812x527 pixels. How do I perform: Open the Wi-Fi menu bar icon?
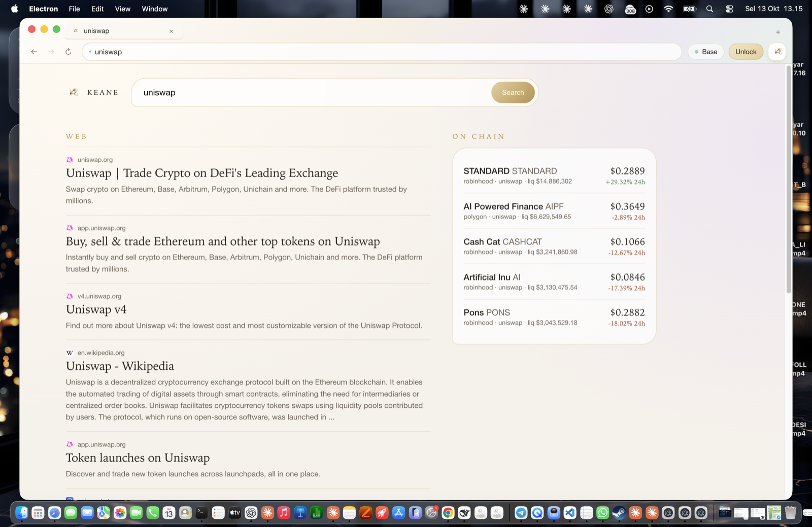[x=668, y=9]
